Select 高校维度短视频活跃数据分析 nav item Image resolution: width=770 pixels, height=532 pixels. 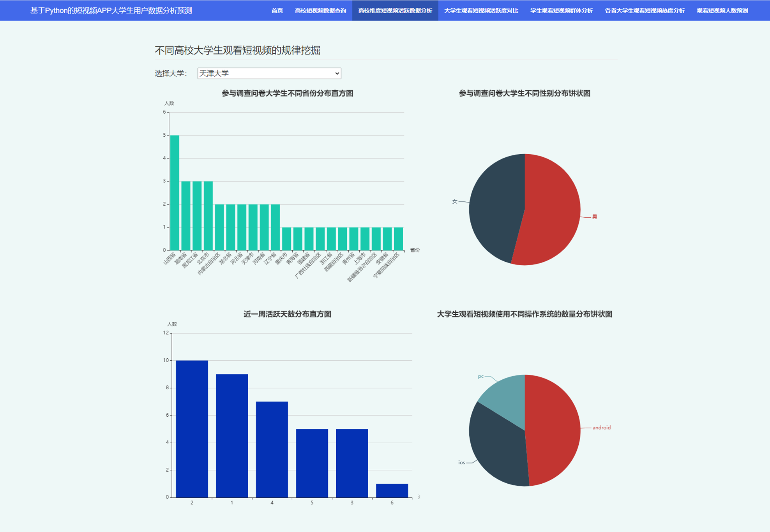(x=395, y=11)
